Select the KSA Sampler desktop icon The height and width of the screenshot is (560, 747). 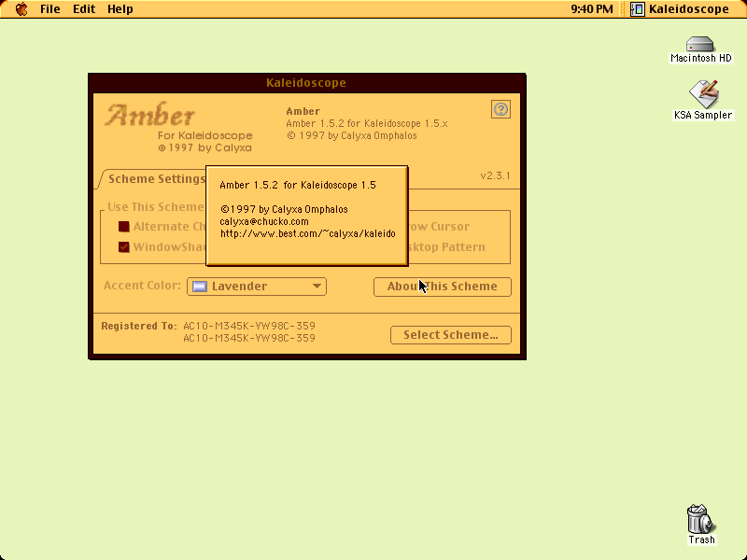703,100
